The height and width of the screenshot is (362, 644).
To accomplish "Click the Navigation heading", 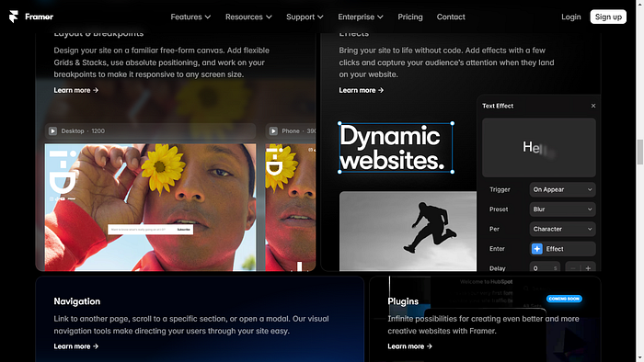I will click(x=76, y=301).
